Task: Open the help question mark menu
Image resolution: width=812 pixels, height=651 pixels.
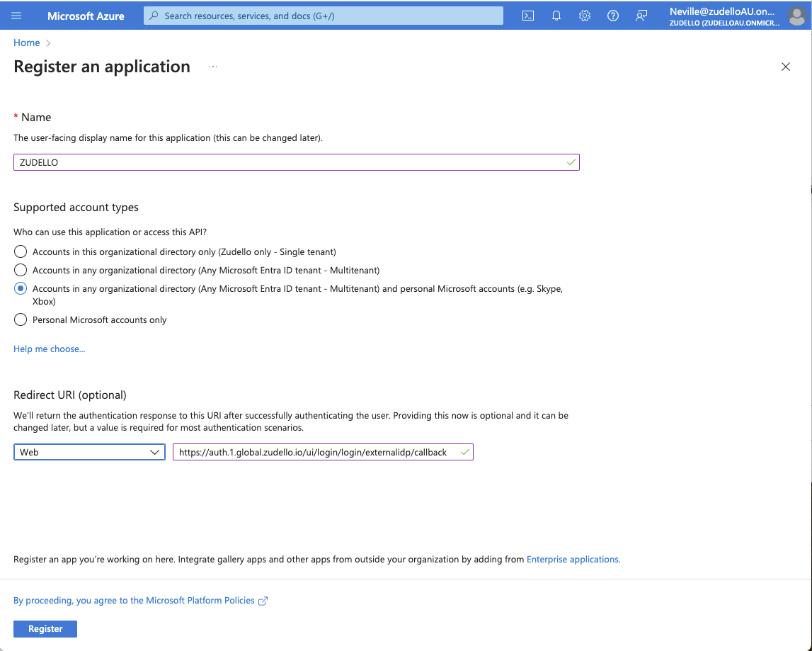Action: [612, 16]
